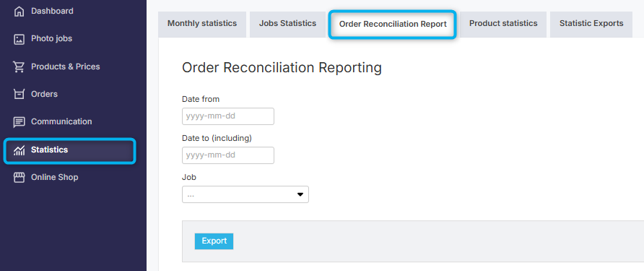This screenshot has width=644, height=271.
Task: Open Online Shop from the sidebar
Action: pos(55,177)
